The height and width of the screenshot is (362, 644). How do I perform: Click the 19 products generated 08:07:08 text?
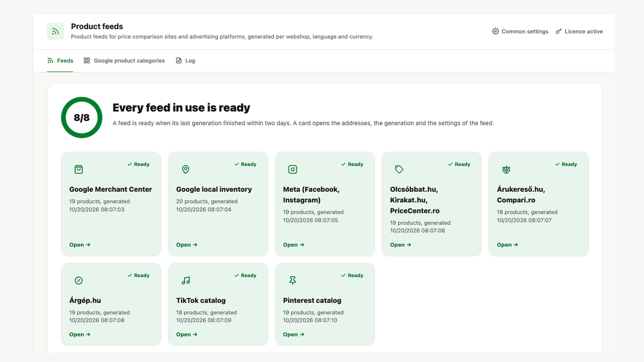[x=100, y=316]
